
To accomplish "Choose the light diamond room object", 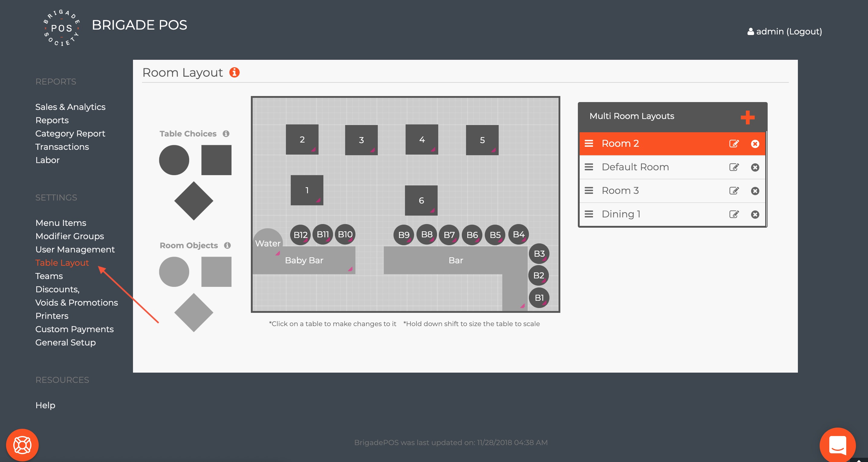I will point(194,313).
